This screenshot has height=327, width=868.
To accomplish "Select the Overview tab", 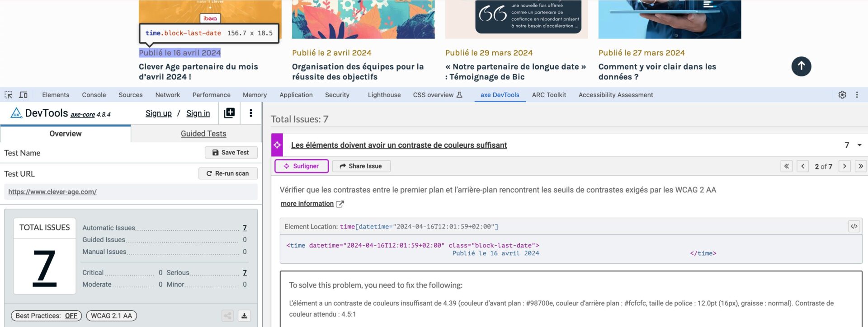I will pos(66,134).
